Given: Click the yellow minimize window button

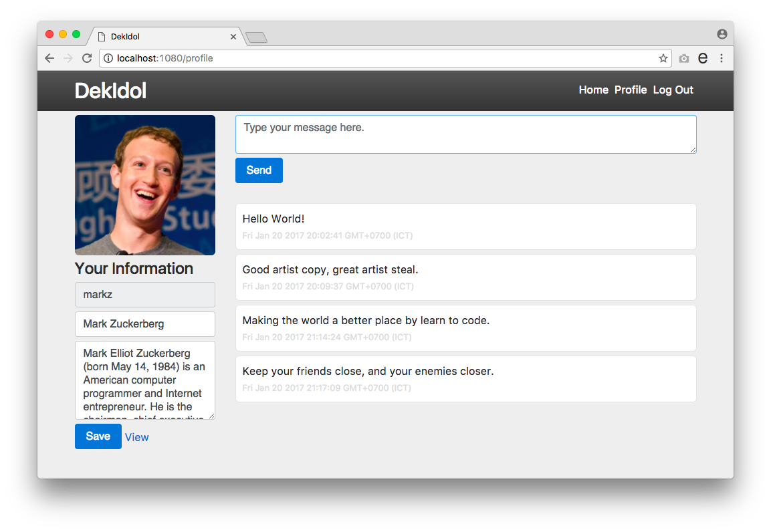Looking at the screenshot, I should click(62, 34).
